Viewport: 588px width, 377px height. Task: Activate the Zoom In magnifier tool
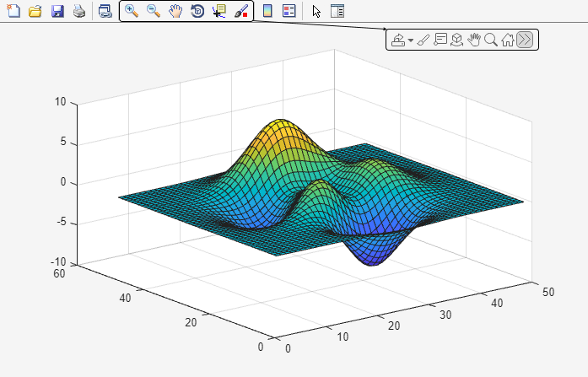132,12
